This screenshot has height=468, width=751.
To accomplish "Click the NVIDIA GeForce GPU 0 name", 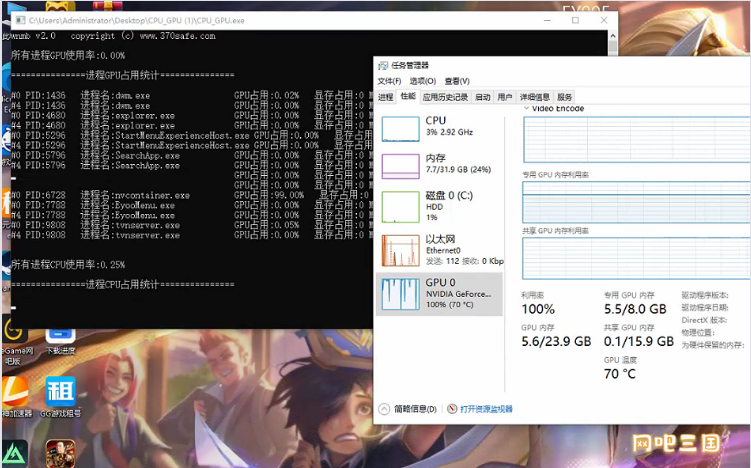I will [458, 294].
